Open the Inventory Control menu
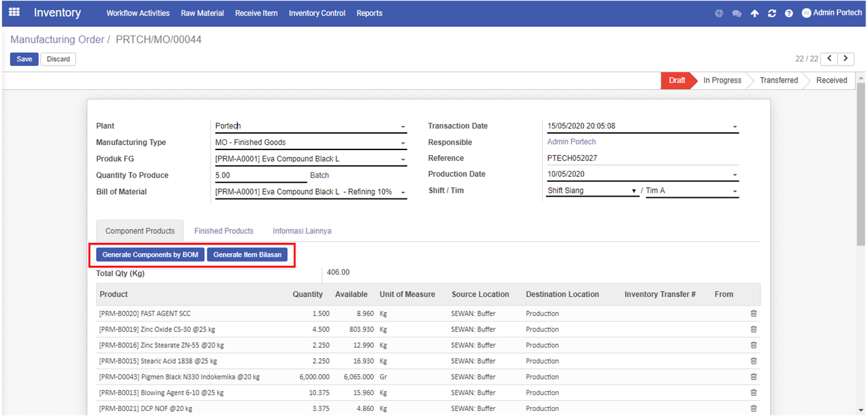Screen dimensions: 868x416 pos(317,13)
